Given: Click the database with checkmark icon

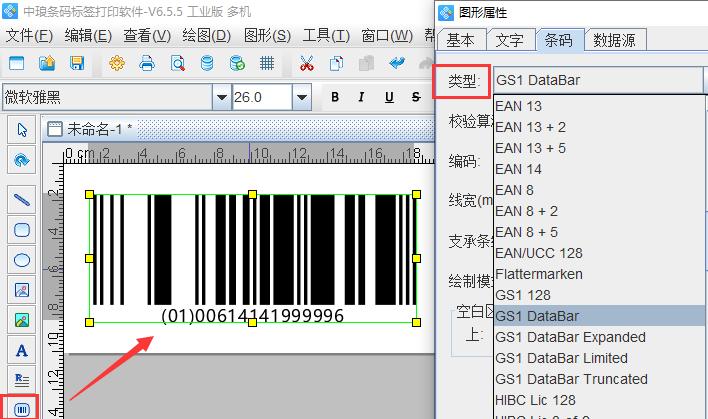Looking at the screenshot, I should (237, 63).
